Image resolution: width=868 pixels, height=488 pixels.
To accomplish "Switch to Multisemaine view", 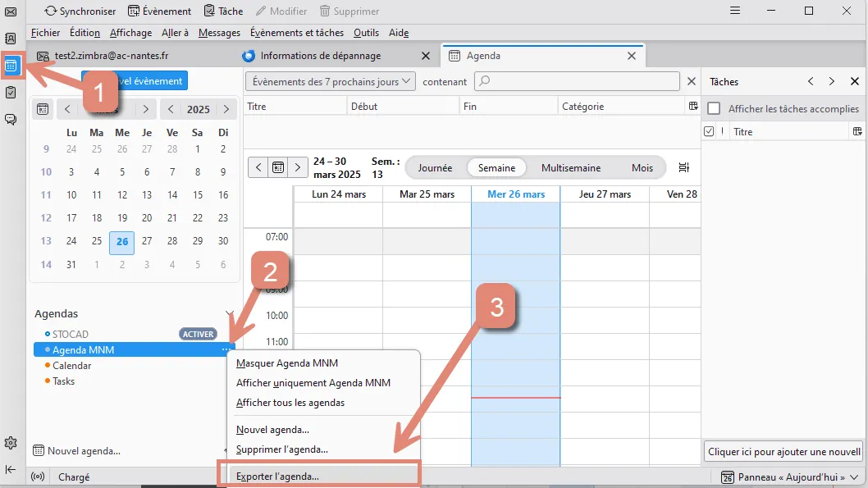I will tap(571, 167).
